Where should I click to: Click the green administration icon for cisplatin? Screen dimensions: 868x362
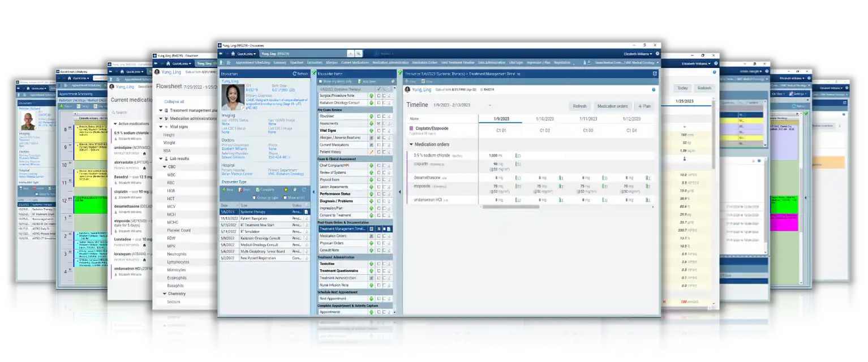[x=517, y=164]
